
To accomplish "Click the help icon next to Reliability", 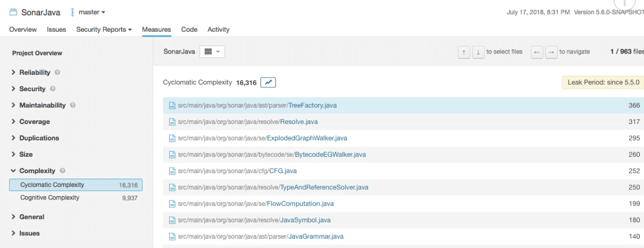I will 57,72.
